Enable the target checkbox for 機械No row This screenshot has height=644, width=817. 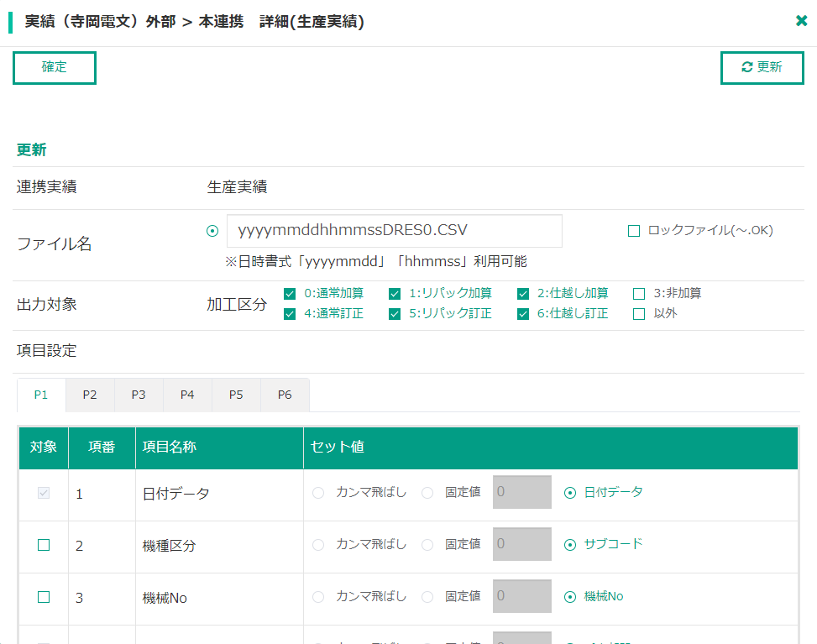click(44, 597)
